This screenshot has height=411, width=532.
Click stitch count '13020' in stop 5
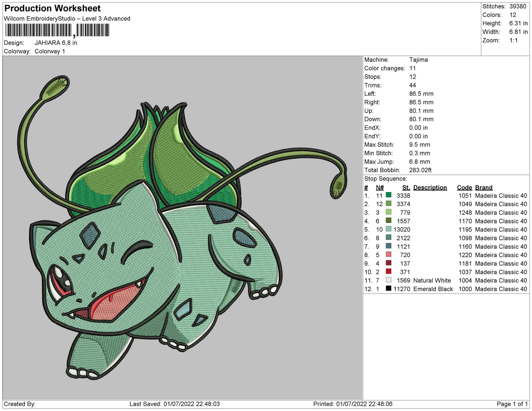pos(402,229)
